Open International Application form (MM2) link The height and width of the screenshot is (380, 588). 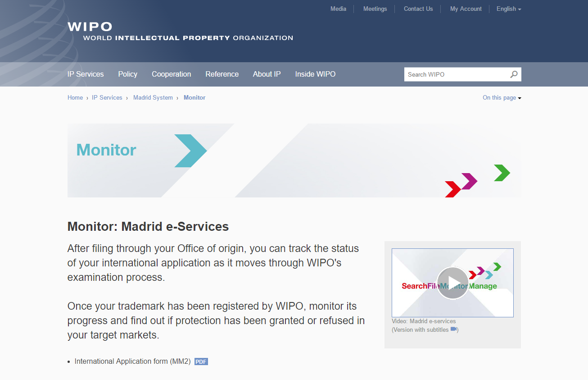(x=133, y=362)
